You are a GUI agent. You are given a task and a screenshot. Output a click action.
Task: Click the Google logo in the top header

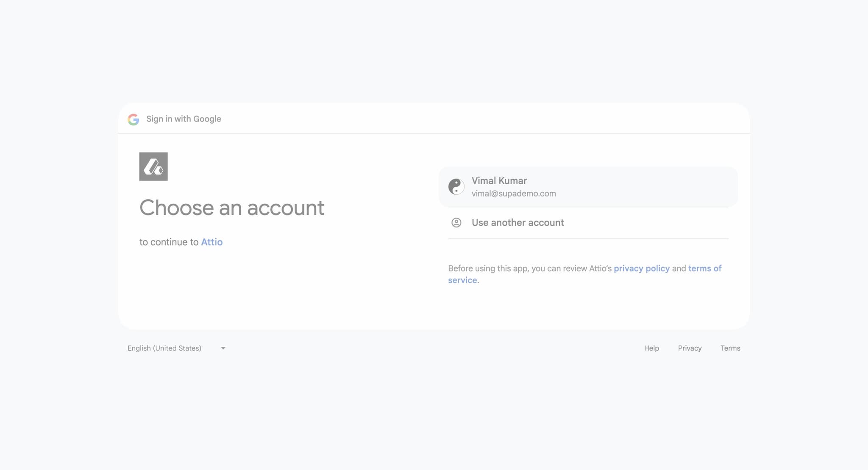134,119
